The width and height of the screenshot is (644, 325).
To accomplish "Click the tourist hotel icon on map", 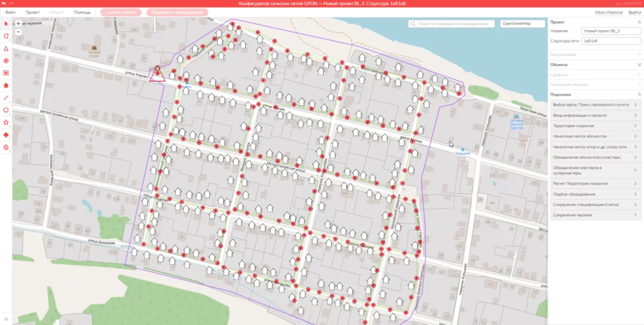I will [516, 116].
